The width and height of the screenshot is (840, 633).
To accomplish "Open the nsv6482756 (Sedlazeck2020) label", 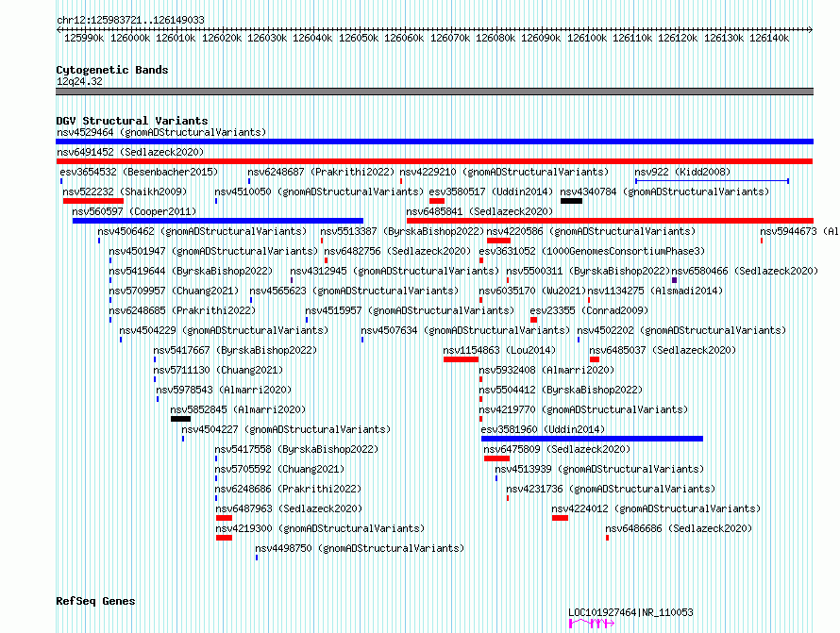I will [397, 251].
